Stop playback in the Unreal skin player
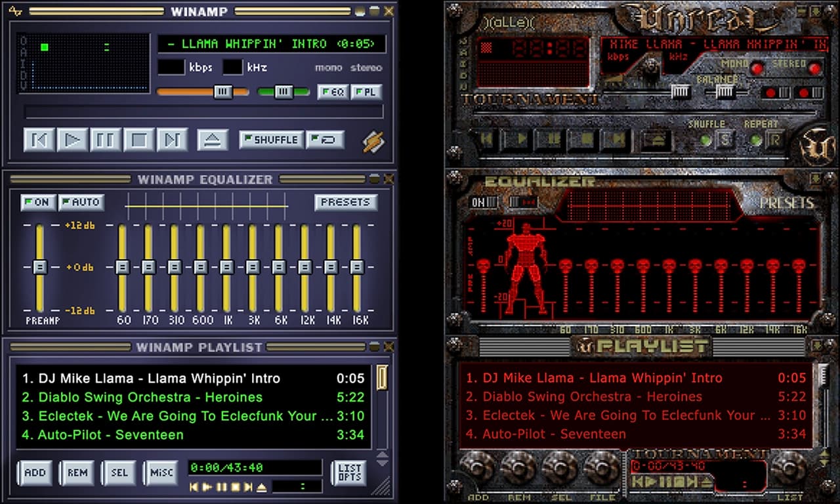Viewport: 840px width, 504px height. coord(584,139)
